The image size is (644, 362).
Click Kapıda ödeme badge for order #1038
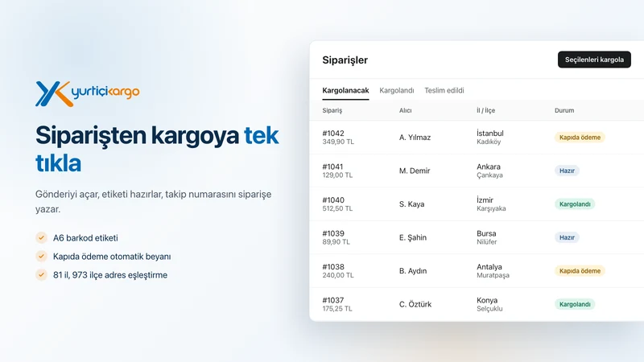coord(580,271)
